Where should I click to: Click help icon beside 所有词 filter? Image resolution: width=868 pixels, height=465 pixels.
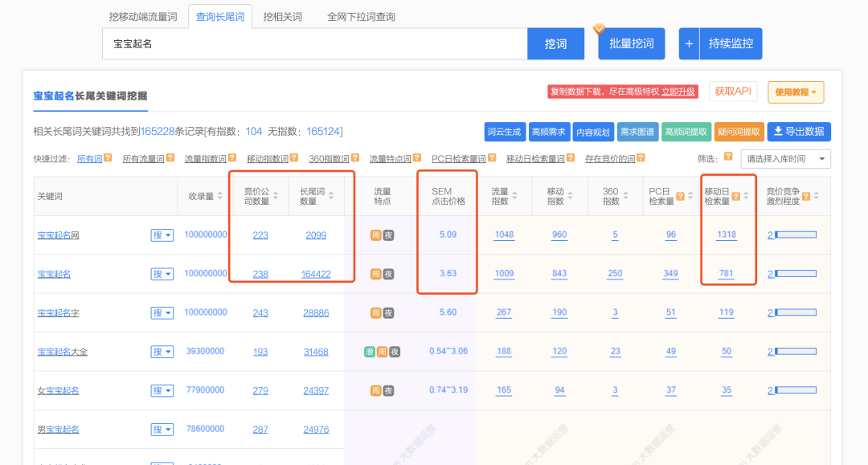point(108,157)
